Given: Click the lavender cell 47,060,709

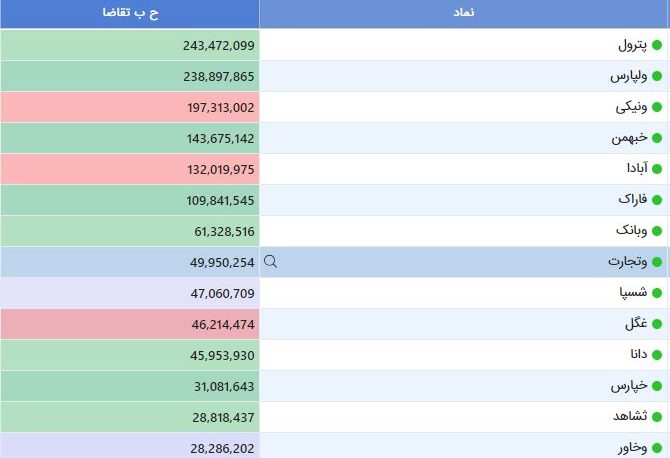Looking at the screenshot, I should pos(130,293).
